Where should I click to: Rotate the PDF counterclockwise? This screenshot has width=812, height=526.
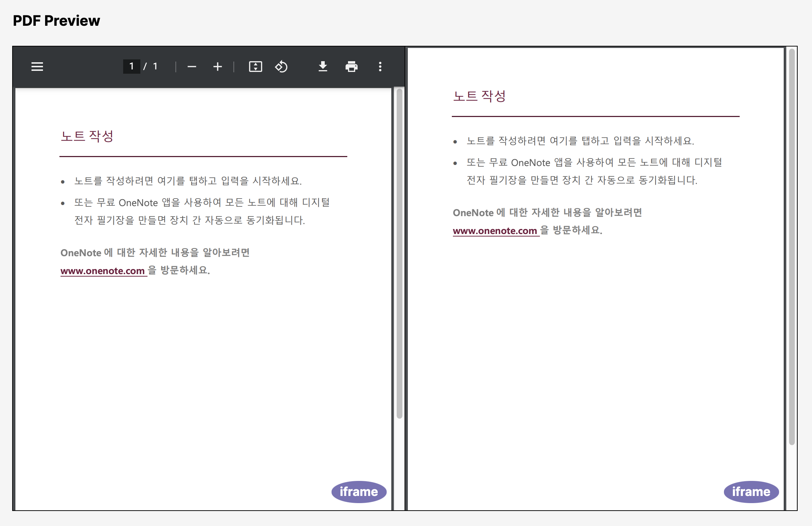pyautogui.click(x=281, y=67)
